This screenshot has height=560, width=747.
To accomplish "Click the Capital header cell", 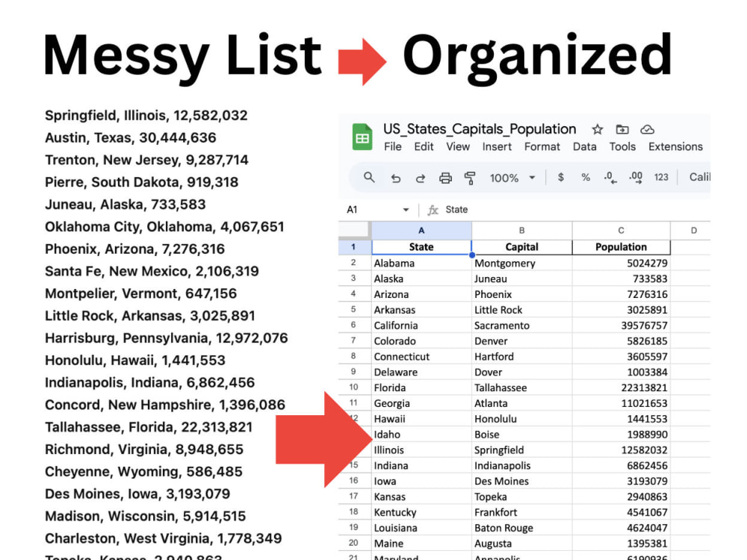I will pos(521,246).
